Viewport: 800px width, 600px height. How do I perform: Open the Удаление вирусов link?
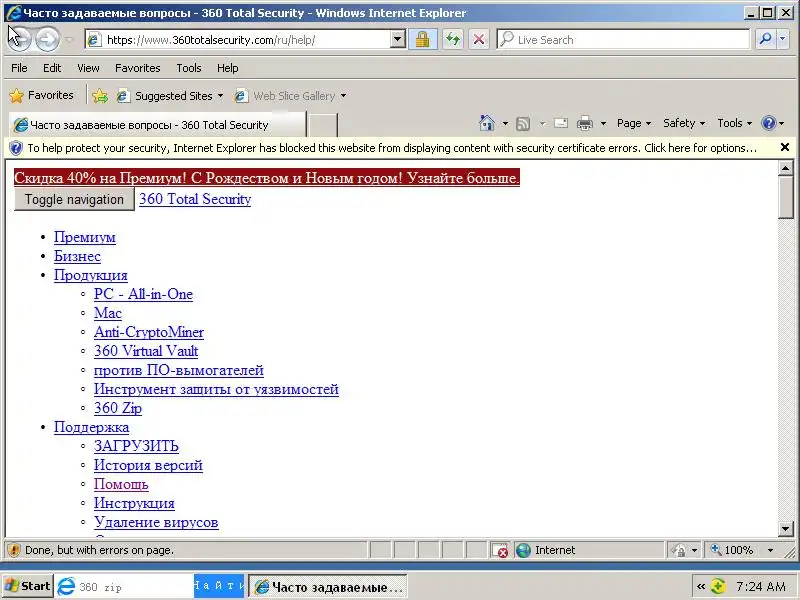click(156, 522)
